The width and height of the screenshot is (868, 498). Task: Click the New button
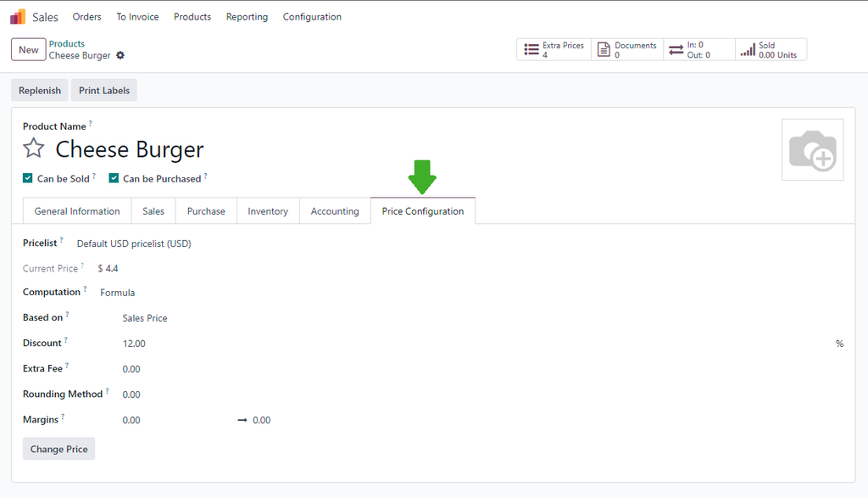pyautogui.click(x=28, y=49)
